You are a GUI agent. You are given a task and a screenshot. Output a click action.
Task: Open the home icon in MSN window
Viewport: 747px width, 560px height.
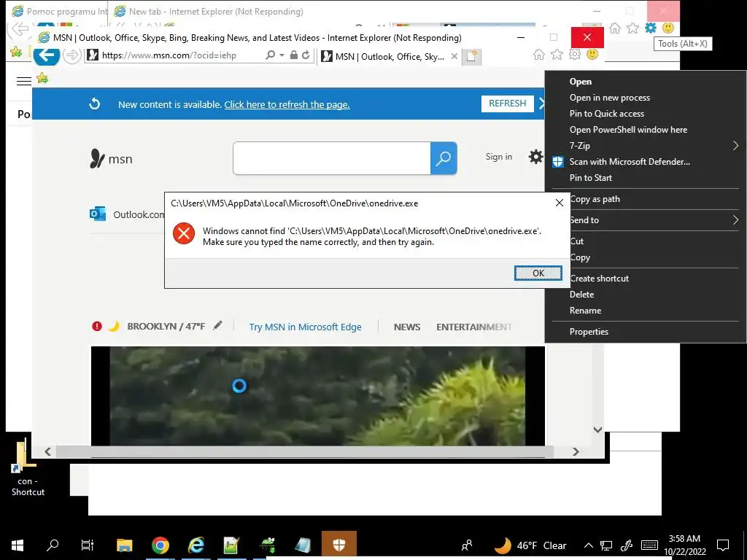tap(539, 54)
